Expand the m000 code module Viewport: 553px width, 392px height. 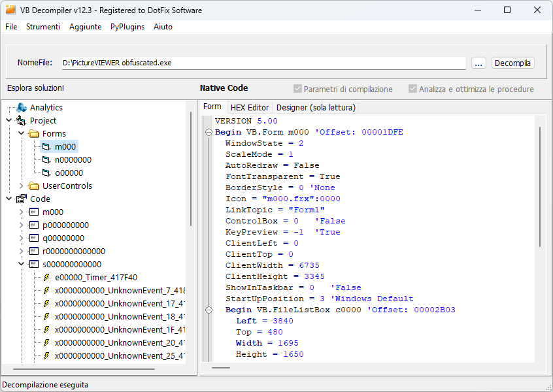(21, 212)
